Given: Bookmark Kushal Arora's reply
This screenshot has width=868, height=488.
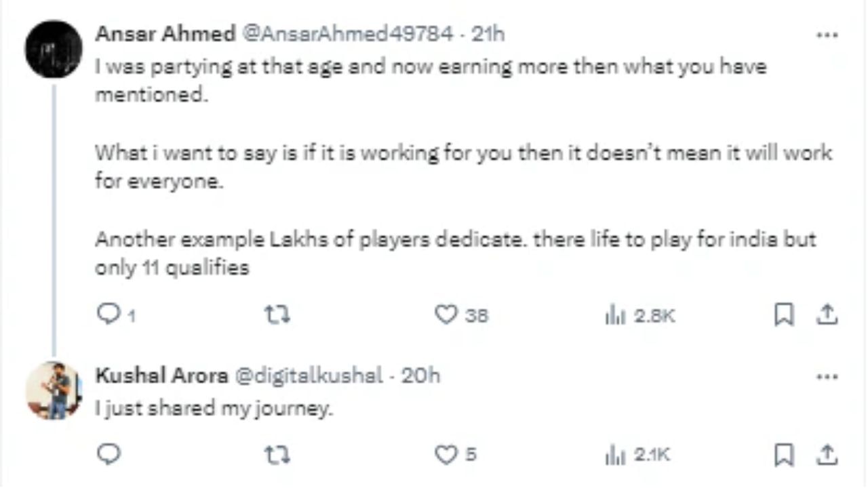Looking at the screenshot, I should (x=784, y=454).
